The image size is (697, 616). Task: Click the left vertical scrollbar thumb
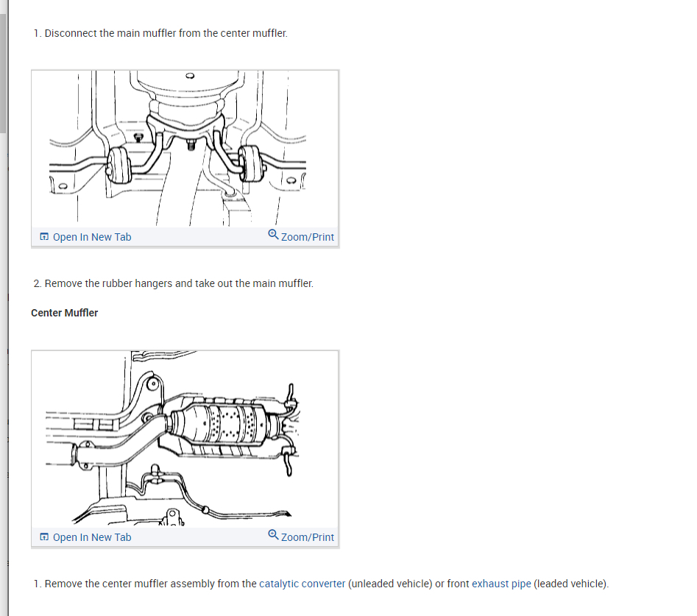(3, 74)
